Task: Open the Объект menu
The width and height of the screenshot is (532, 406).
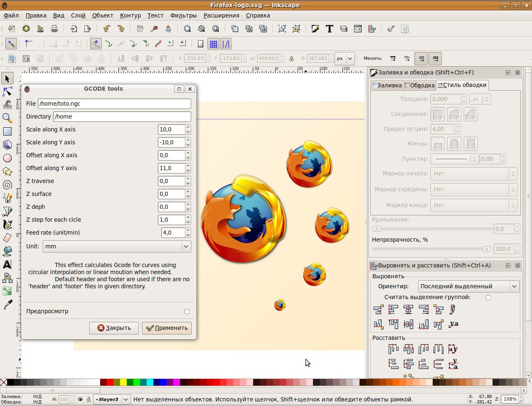Action: (x=103, y=15)
